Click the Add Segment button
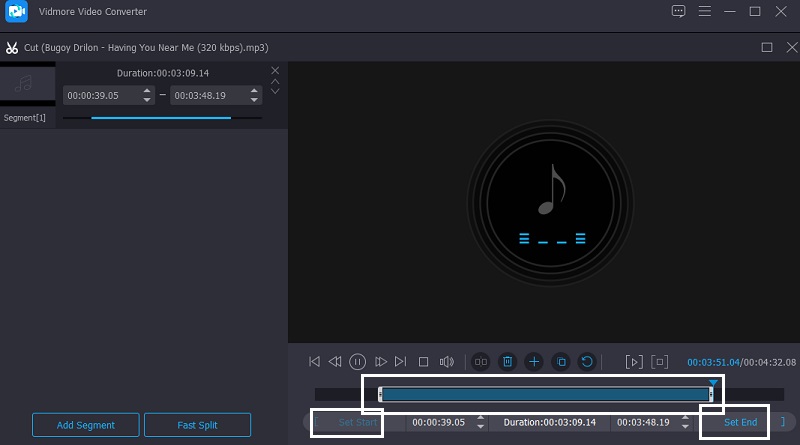Viewport: 800px width, 445px height. click(x=85, y=425)
